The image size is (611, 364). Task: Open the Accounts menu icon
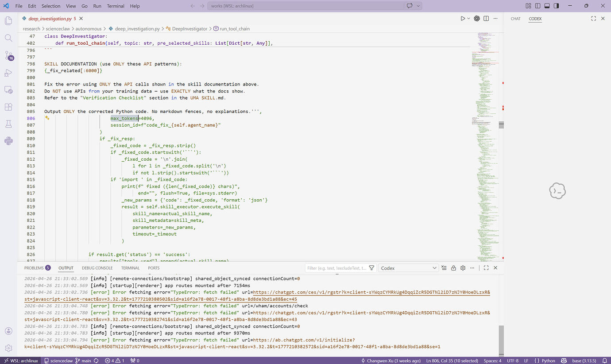[8, 331]
